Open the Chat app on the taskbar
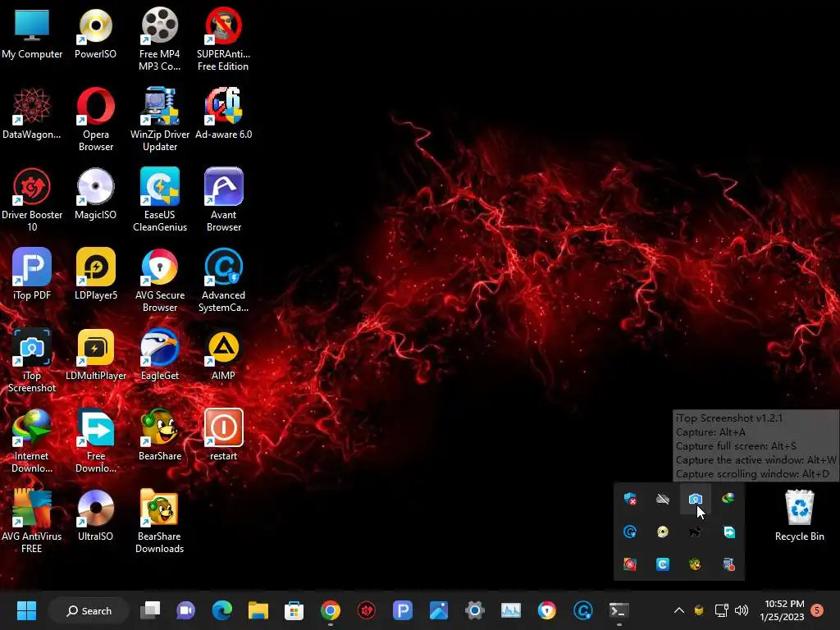Screen dimensions: 840x630 coord(186,610)
